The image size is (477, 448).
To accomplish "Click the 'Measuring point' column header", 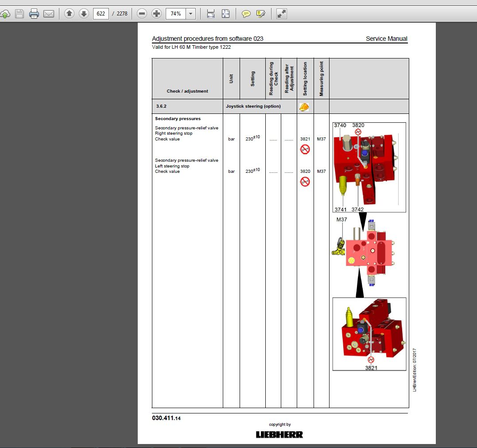I will (x=321, y=78).
